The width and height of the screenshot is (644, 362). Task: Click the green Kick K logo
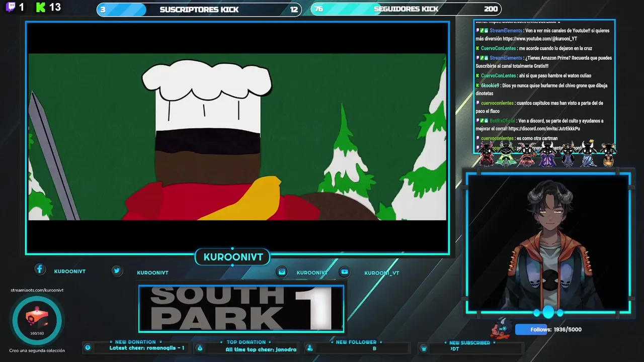click(41, 7)
